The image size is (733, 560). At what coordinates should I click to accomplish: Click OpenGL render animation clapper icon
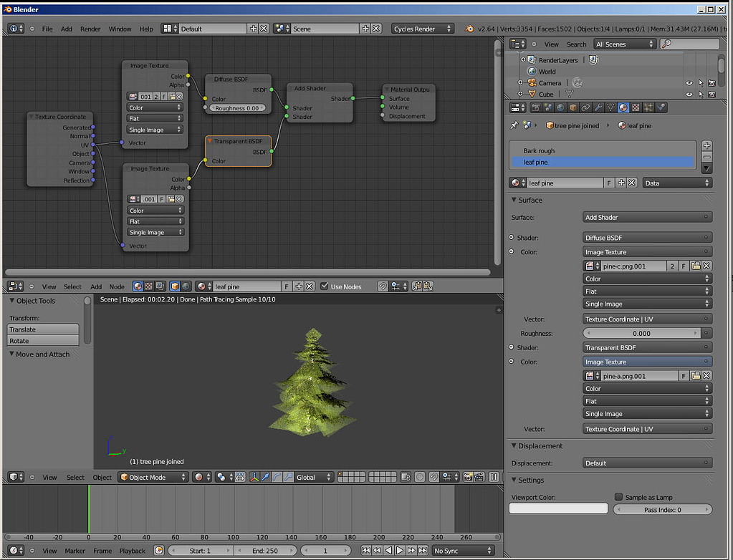[x=479, y=477]
